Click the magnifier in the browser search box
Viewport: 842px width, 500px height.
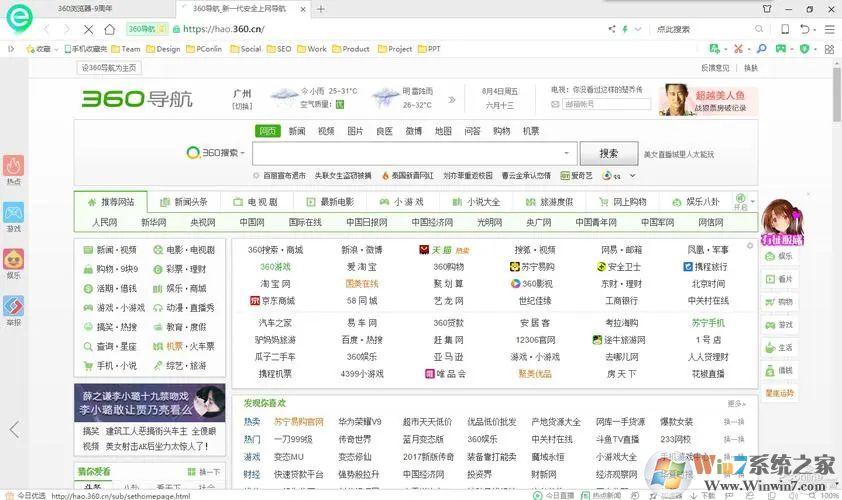click(759, 29)
